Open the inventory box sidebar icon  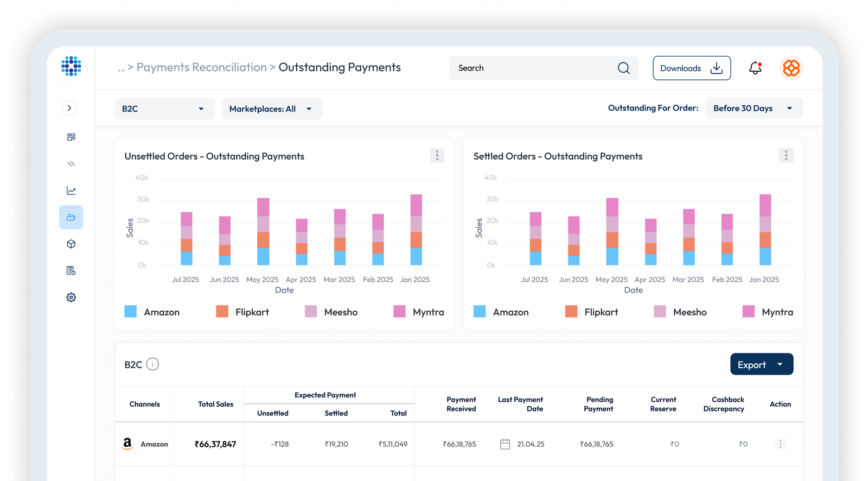pyautogui.click(x=71, y=244)
